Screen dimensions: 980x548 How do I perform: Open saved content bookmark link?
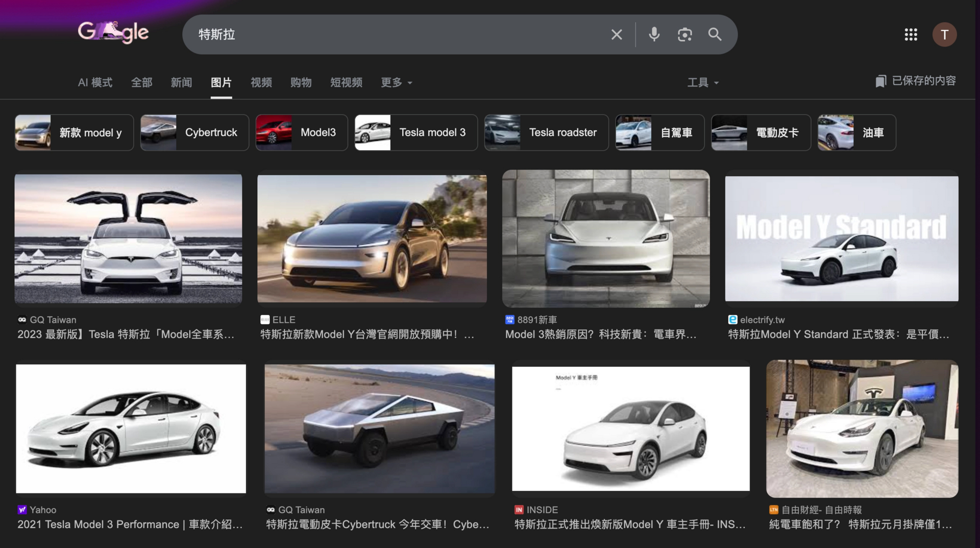pos(916,81)
